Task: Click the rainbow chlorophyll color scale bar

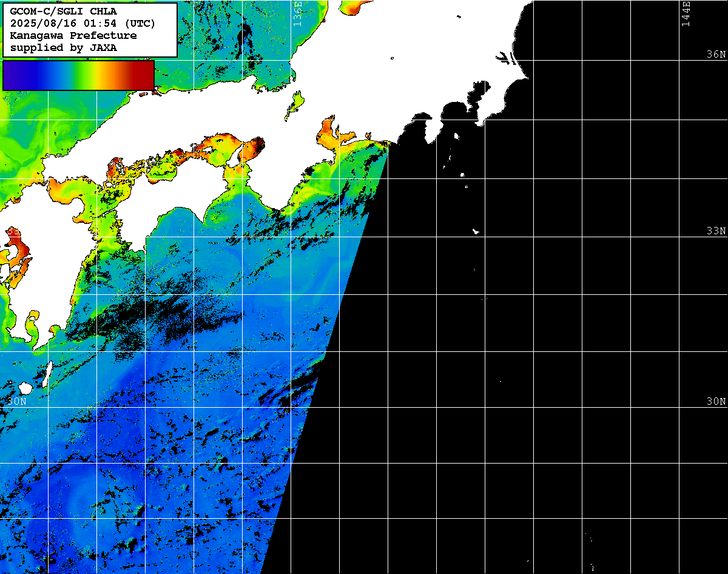Action: (78, 75)
